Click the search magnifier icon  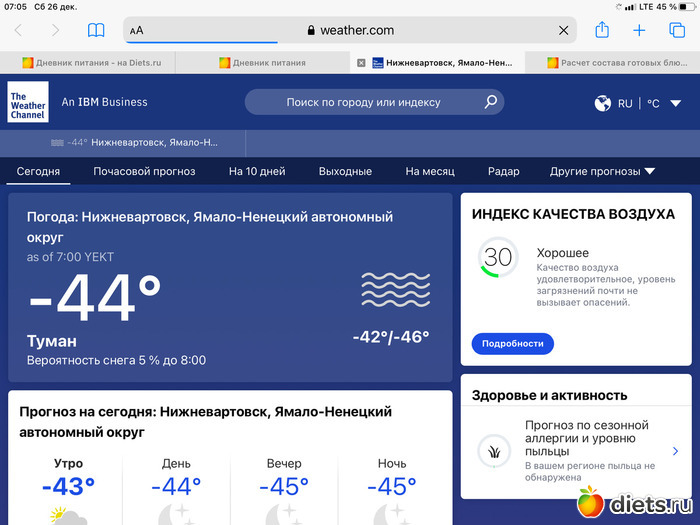(x=490, y=102)
